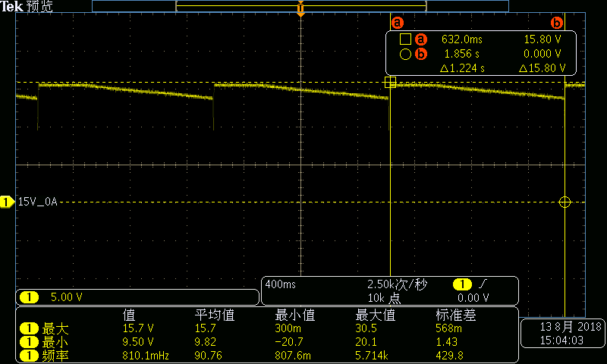
Task: Click the 最小值 column header
Action: pos(295,315)
